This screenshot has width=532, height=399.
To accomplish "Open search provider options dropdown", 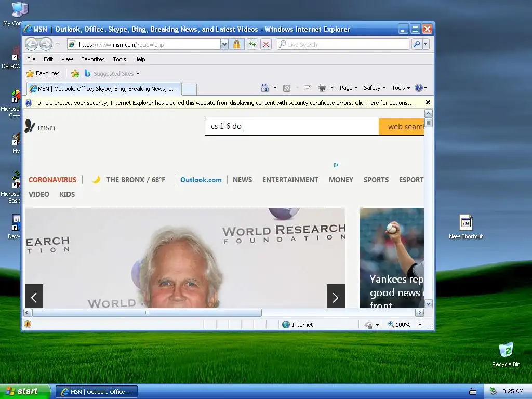I will click(426, 44).
